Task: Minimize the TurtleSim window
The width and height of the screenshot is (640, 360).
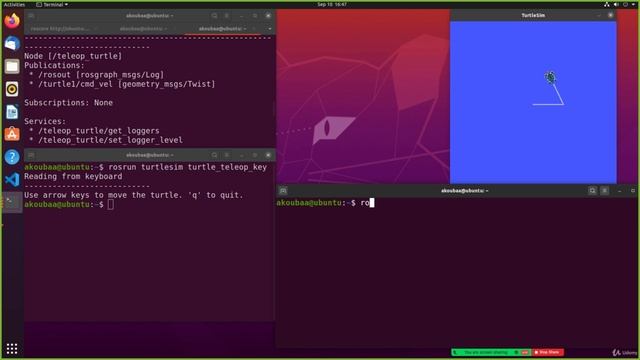Action: click(599, 16)
